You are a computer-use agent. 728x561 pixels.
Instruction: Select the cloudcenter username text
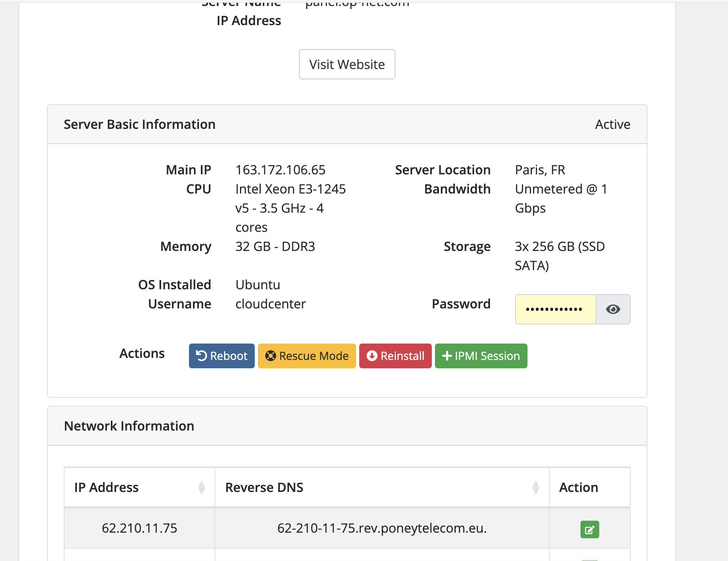click(270, 304)
